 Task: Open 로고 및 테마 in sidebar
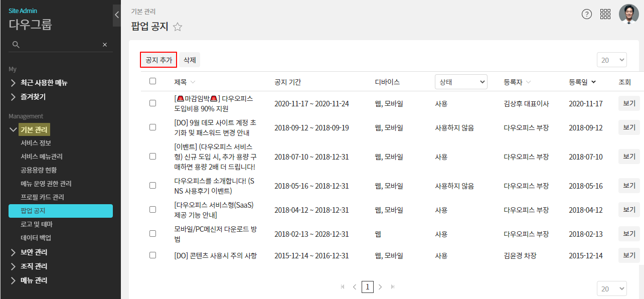37,224
